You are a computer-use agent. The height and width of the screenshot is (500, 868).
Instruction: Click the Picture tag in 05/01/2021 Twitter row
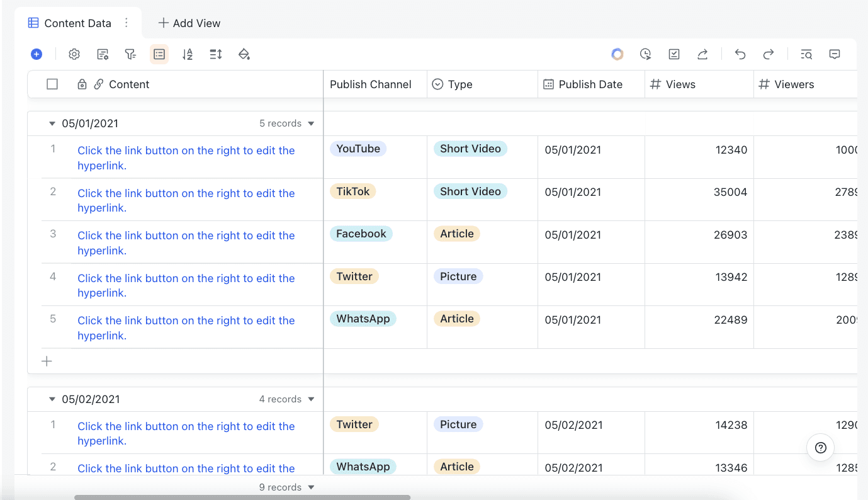(458, 276)
